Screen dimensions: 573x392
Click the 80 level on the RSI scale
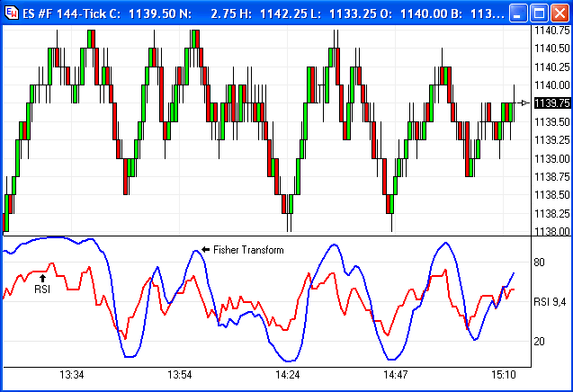(540, 263)
